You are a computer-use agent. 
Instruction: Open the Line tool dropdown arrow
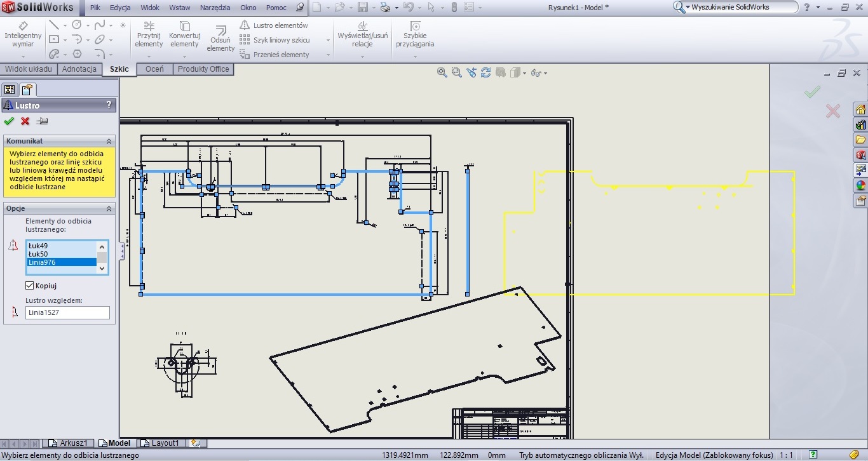(65, 26)
